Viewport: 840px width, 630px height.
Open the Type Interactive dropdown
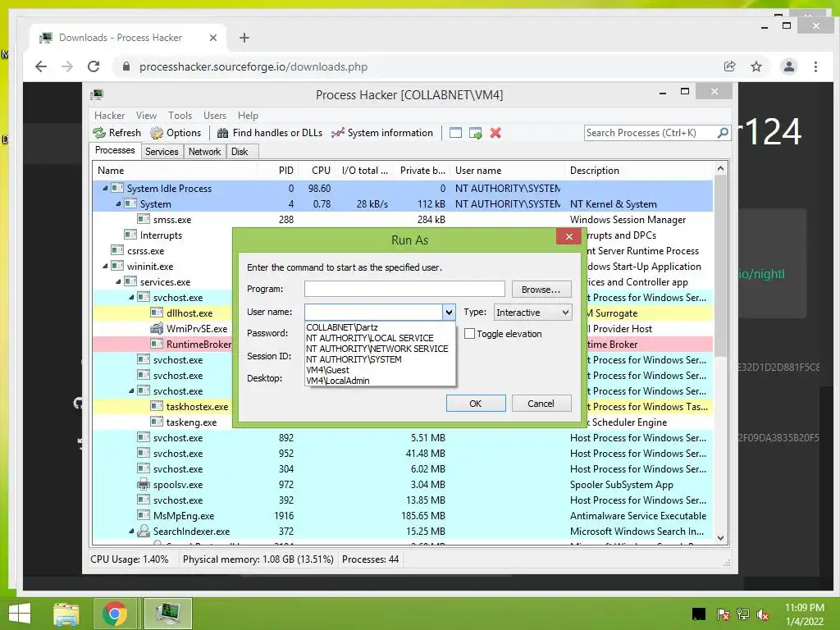point(532,313)
